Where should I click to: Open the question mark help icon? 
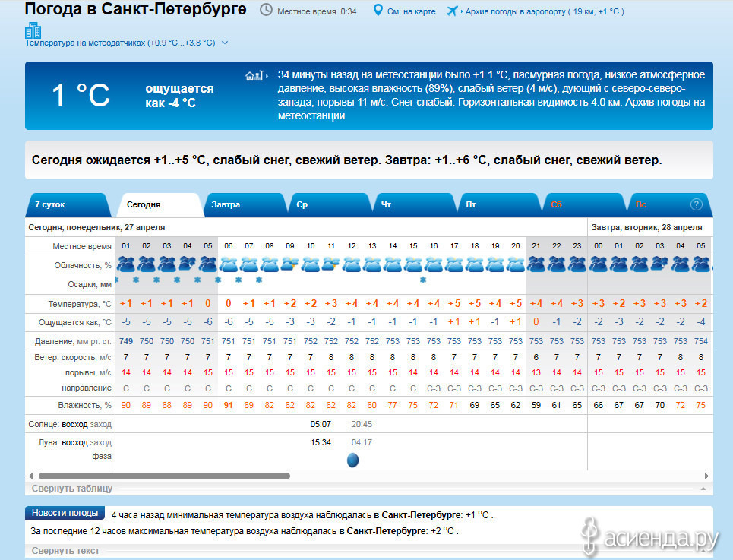click(696, 204)
